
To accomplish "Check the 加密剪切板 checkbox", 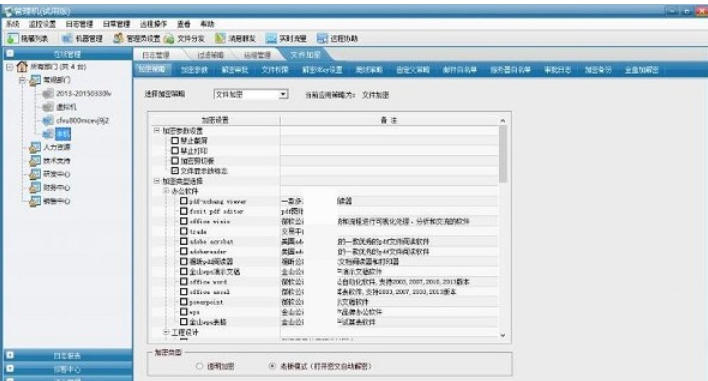I will [175, 161].
